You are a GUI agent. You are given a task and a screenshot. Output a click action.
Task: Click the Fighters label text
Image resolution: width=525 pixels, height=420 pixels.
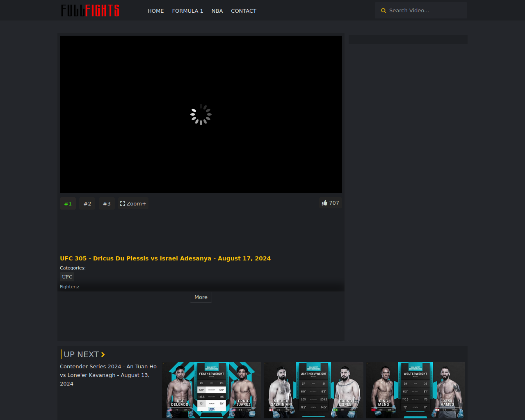[69, 287]
